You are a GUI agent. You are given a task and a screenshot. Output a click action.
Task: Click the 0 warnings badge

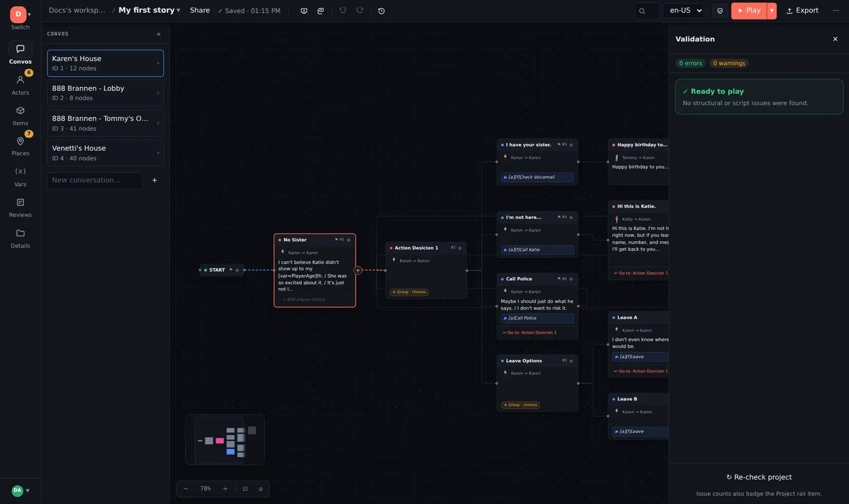729,63
